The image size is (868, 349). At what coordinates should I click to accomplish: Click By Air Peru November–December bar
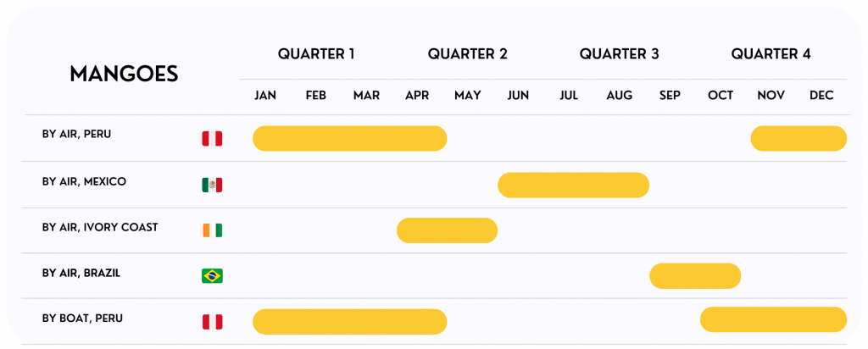pyautogui.click(x=798, y=138)
